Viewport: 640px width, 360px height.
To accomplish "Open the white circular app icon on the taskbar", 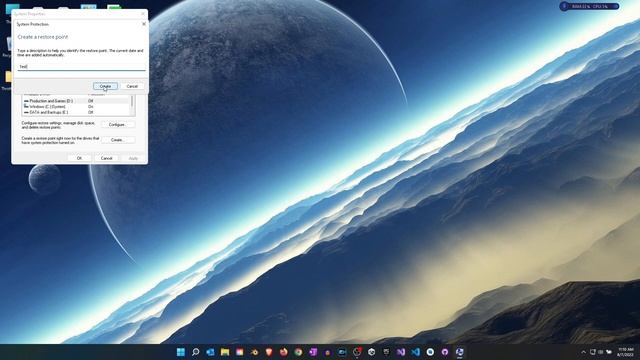I will tap(430, 352).
